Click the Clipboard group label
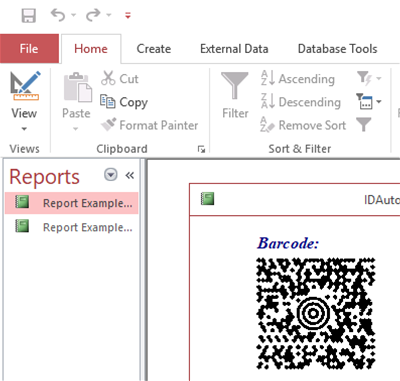 pyautogui.click(x=122, y=149)
